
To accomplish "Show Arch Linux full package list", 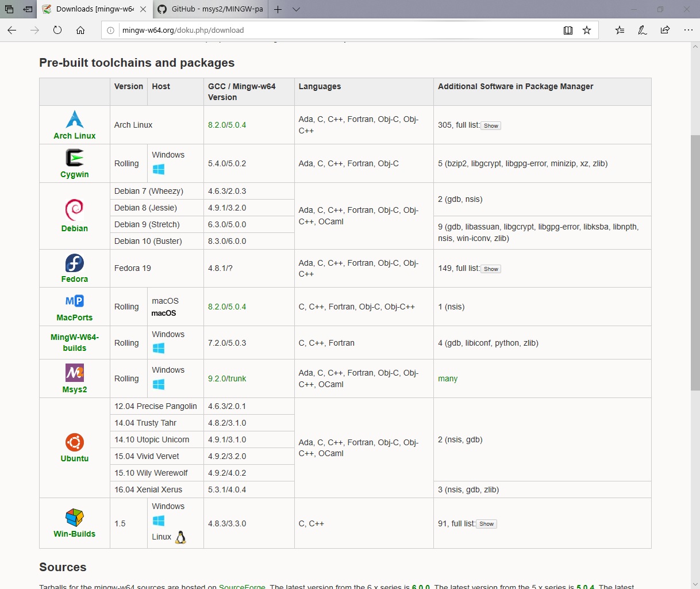I will pyautogui.click(x=491, y=126).
